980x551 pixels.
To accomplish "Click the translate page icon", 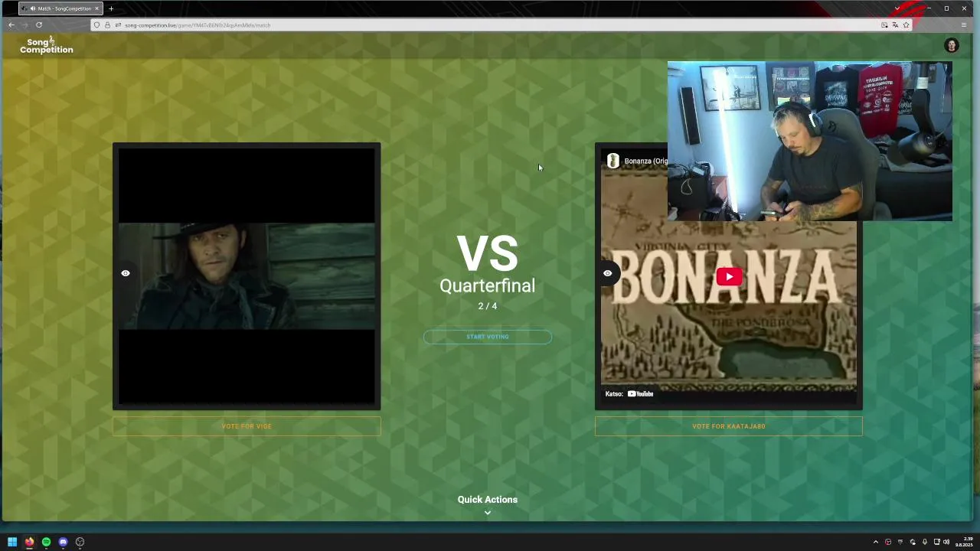I will tap(895, 25).
